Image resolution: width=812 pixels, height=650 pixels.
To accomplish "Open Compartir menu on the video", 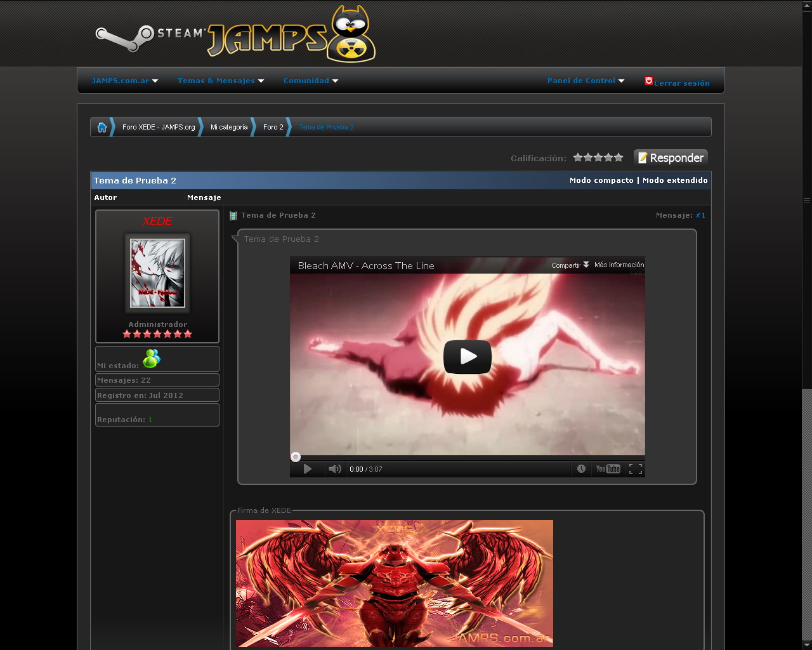I will point(569,265).
